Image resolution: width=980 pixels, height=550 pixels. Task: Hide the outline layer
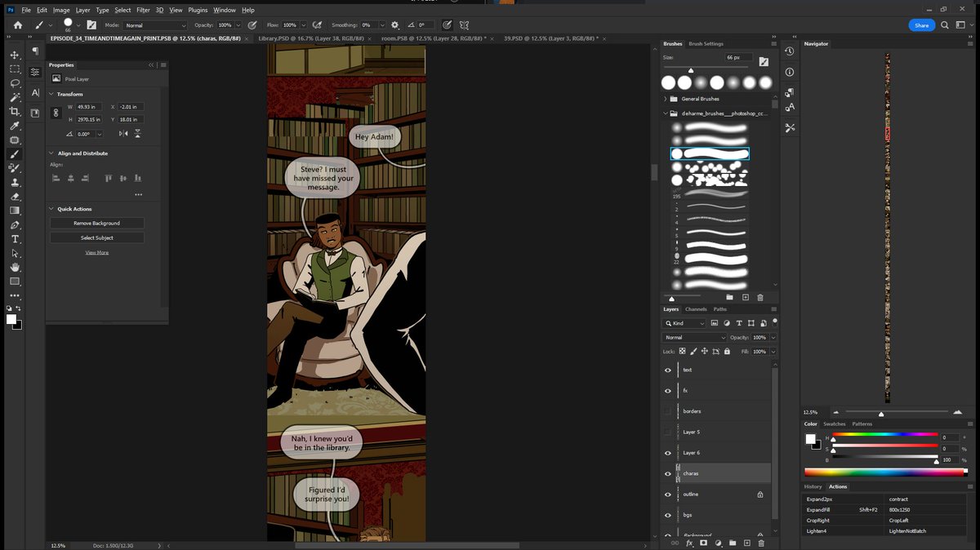click(668, 495)
